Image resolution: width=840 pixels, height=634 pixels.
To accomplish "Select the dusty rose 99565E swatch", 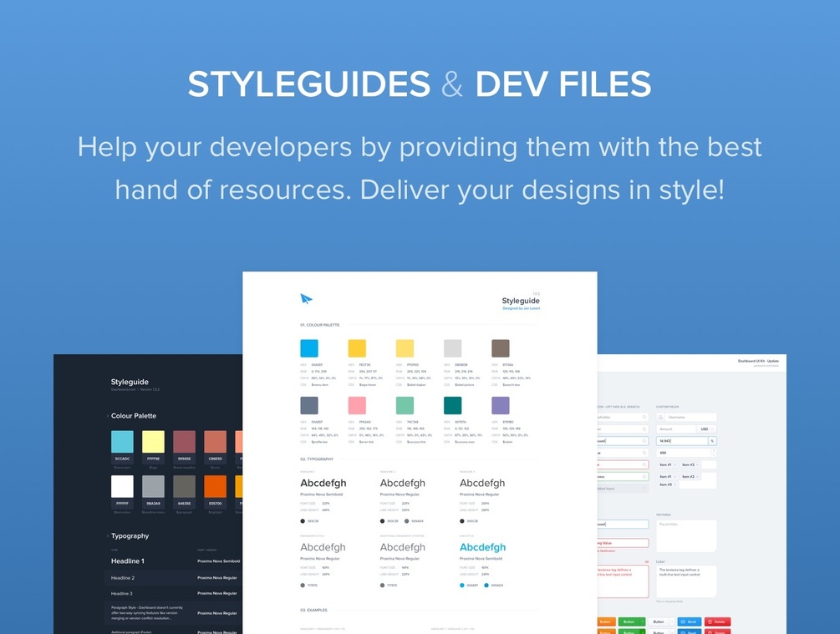I will click(x=184, y=442).
